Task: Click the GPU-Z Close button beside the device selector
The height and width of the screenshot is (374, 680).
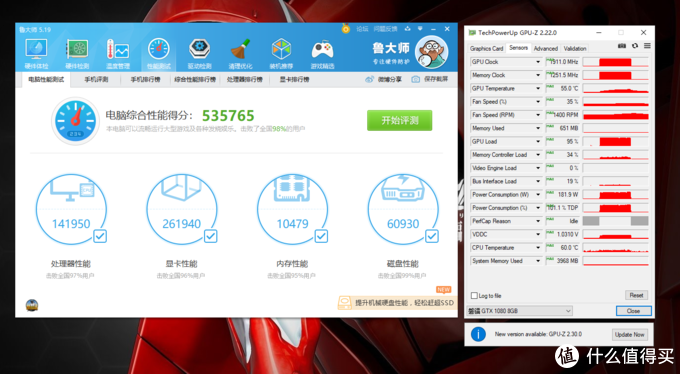Action: (x=633, y=311)
